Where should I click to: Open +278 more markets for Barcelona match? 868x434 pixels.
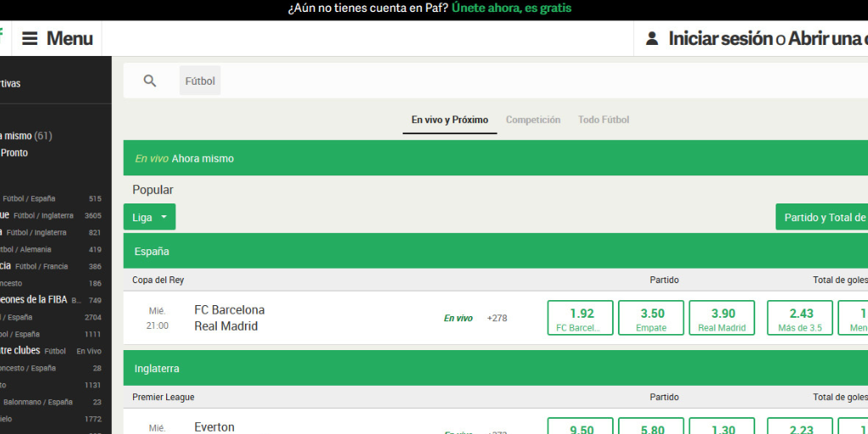point(497,319)
